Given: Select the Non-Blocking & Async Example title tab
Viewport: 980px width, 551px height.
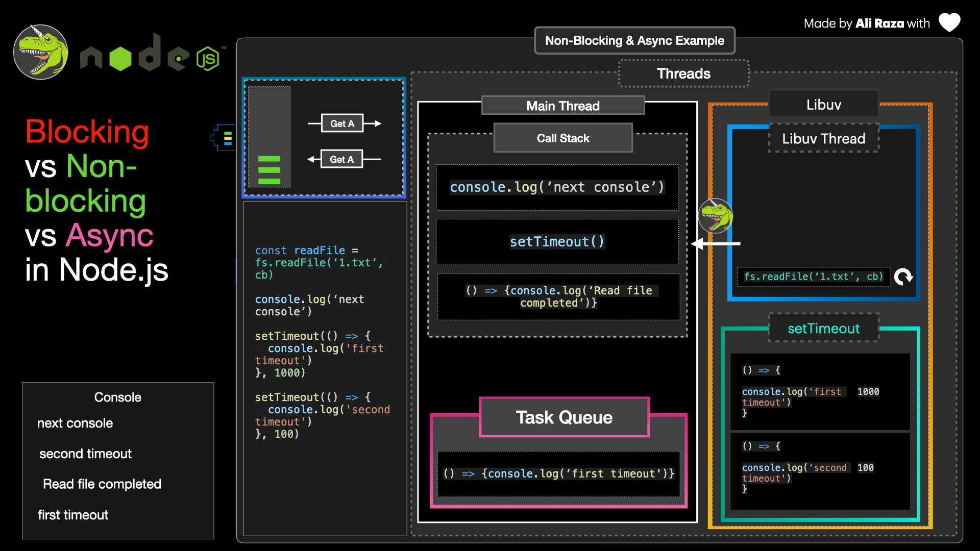Looking at the screenshot, I should click(634, 40).
